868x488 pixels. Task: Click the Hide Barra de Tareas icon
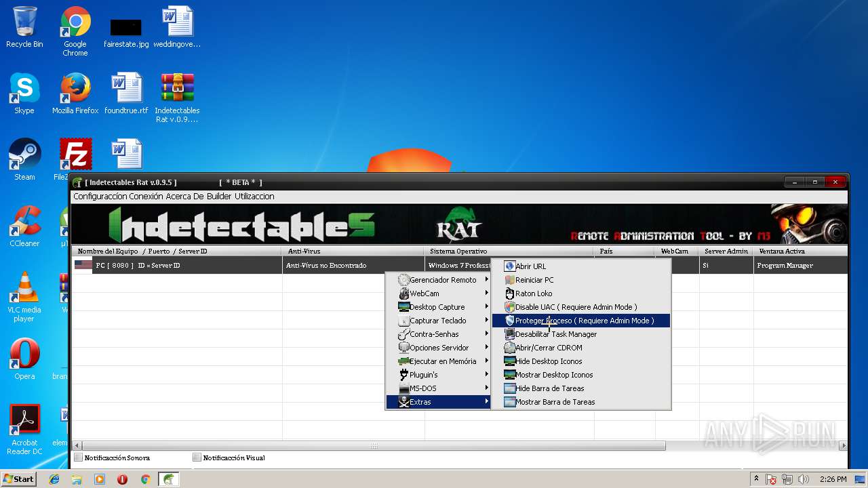[510, 388]
